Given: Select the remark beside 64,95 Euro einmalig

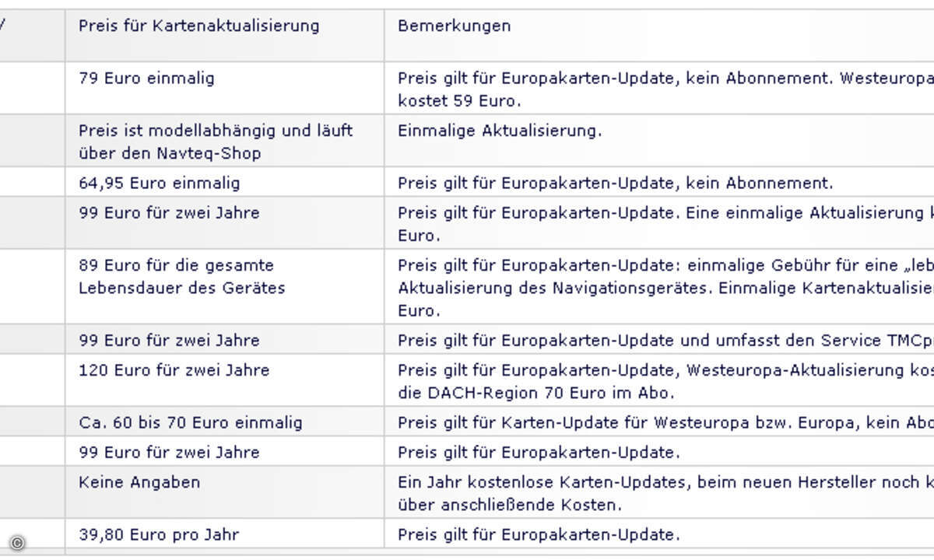Looking at the screenshot, I should pos(659,182).
